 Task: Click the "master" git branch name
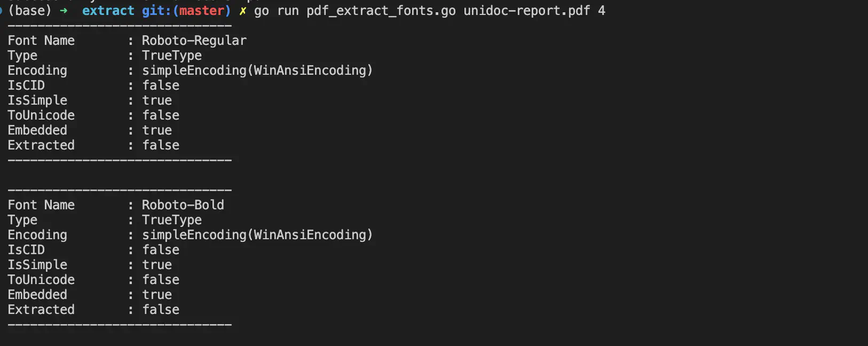pyautogui.click(x=202, y=11)
